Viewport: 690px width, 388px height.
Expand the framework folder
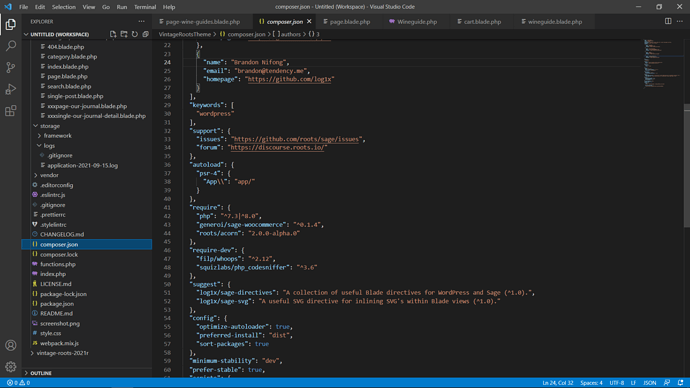57,135
